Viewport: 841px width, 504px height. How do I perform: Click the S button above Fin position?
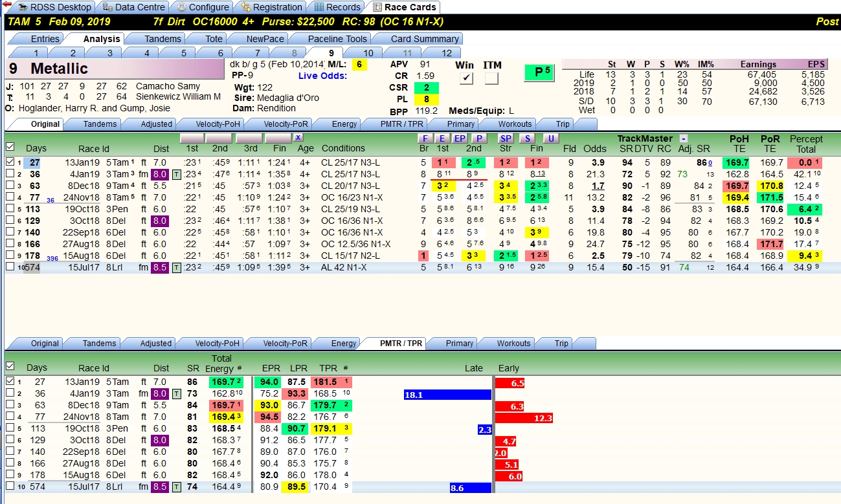[x=528, y=138]
